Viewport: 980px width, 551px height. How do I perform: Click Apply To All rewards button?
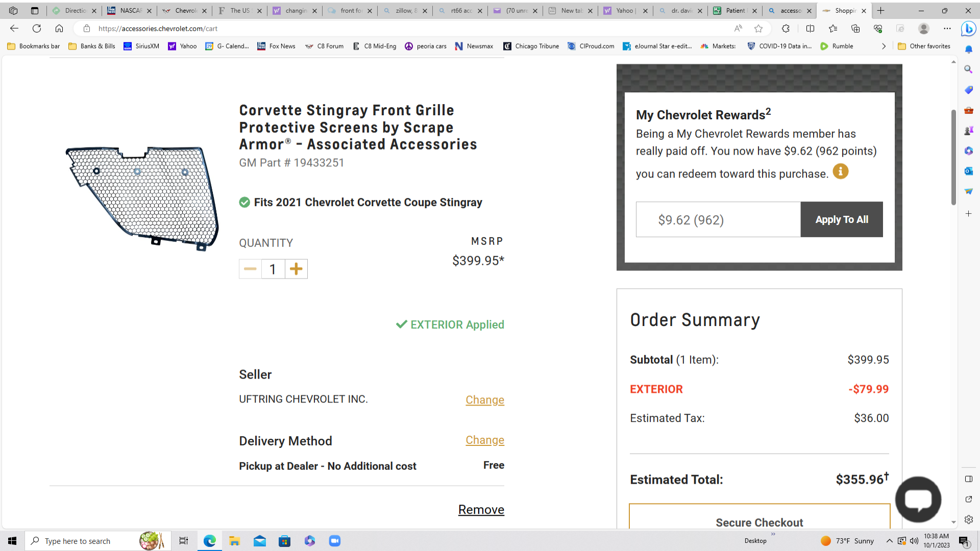(x=841, y=219)
